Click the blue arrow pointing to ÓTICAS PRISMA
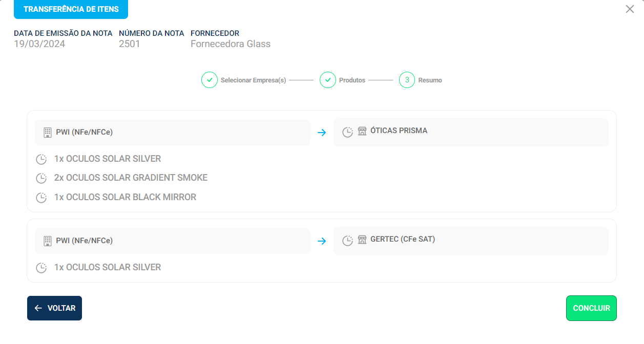 322,133
